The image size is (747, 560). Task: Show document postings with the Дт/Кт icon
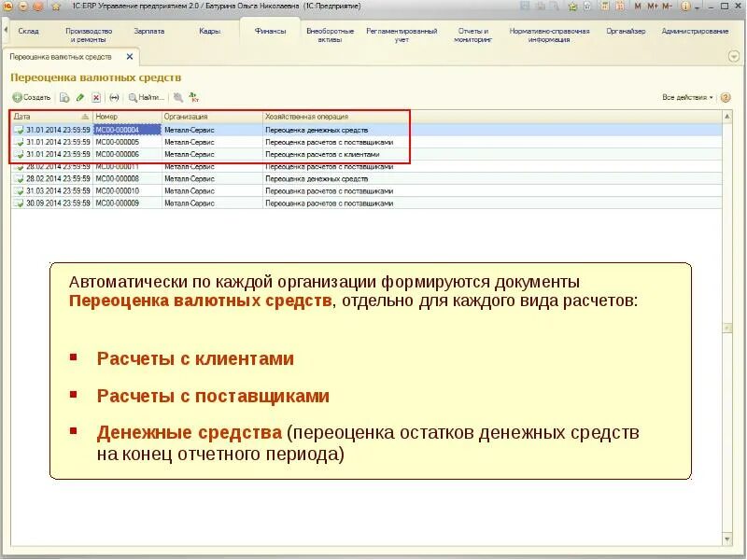tap(194, 98)
